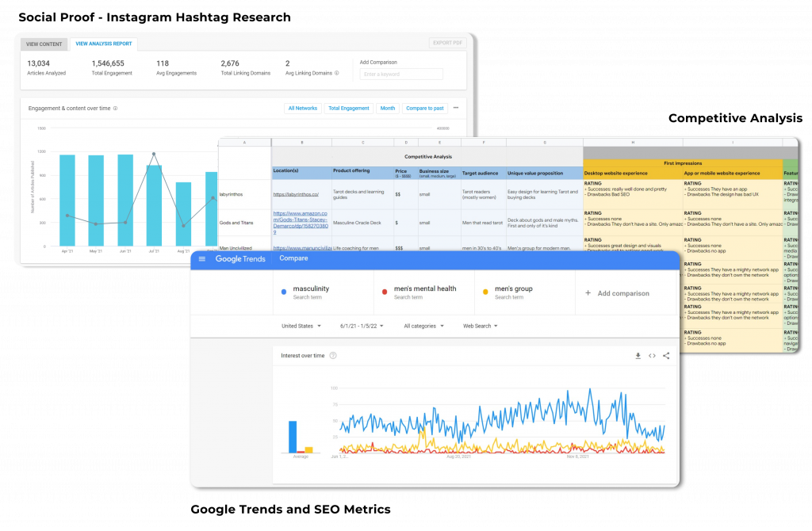
Task: Open the 6/1/21 - 1/5/22 date range dropdown
Action: point(362,326)
